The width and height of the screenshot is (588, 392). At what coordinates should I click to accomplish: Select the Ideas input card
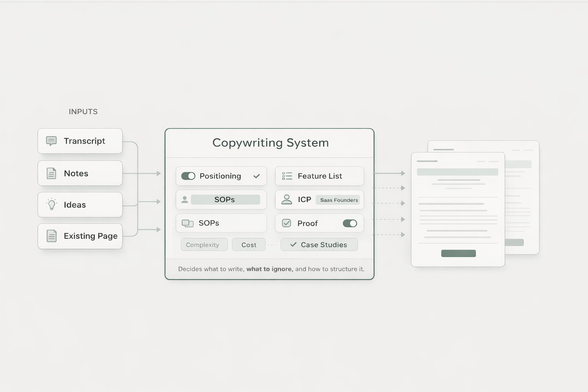tap(80, 205)
